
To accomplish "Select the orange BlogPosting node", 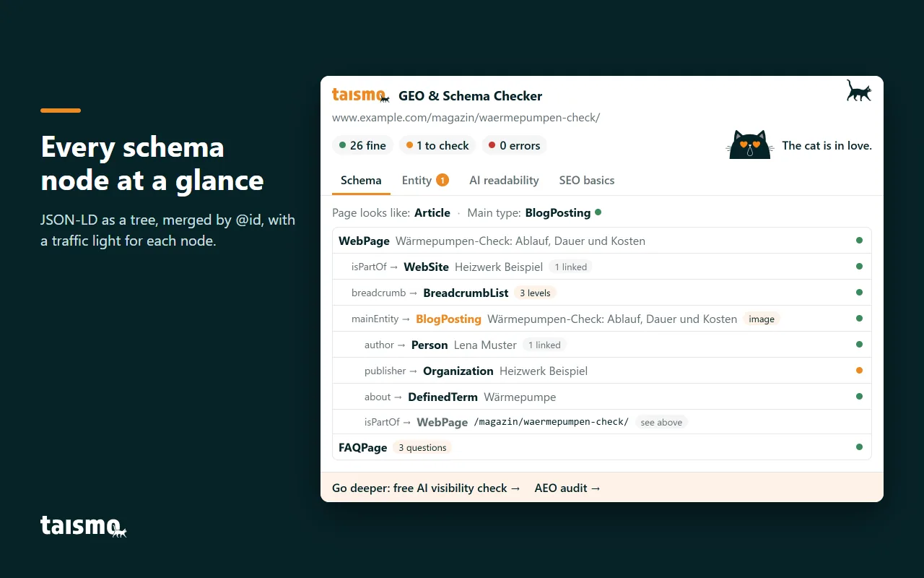I will click(602, 319).
